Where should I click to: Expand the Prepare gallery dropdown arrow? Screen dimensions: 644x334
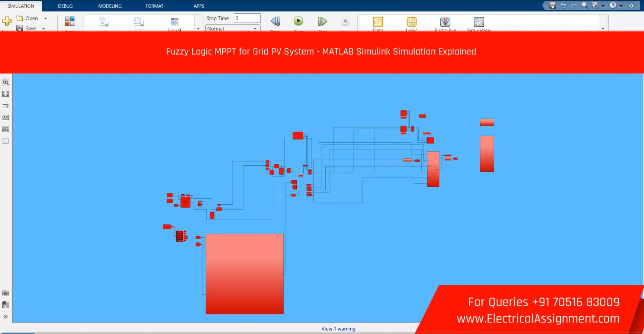click(x=198, y=29)
